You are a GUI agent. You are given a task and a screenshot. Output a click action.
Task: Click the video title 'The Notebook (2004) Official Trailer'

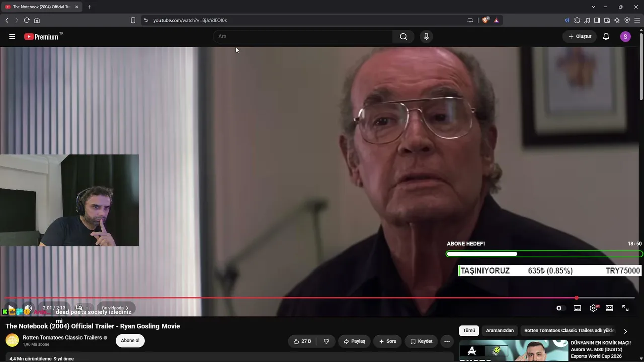pyautogui.click(x=93, y=326)
